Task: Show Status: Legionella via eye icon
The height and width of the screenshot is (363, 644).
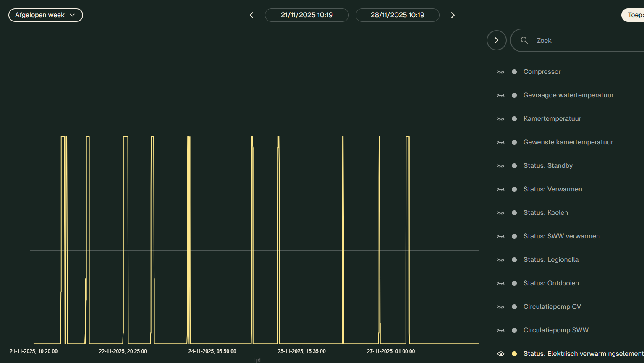Action: click(501, 260)
